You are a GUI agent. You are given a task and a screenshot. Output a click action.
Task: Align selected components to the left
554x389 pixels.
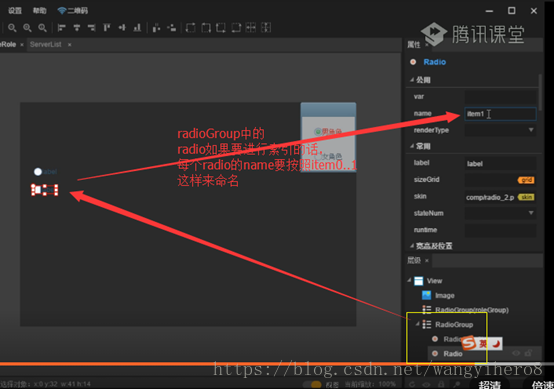(61, 28)
